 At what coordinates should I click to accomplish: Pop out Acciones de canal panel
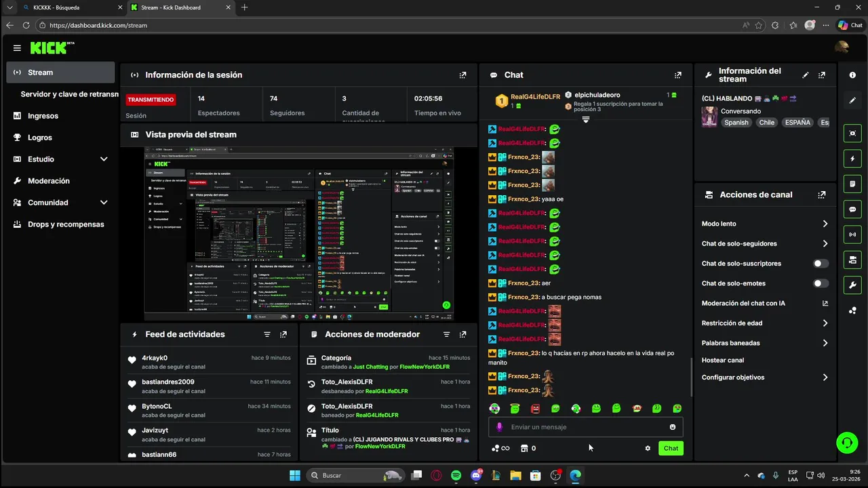(822, 195)
